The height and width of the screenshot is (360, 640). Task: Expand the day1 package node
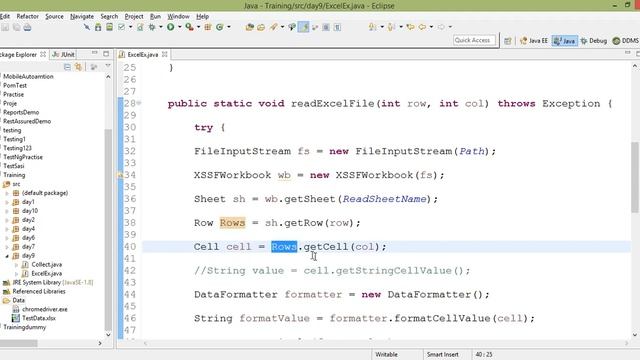7,202
